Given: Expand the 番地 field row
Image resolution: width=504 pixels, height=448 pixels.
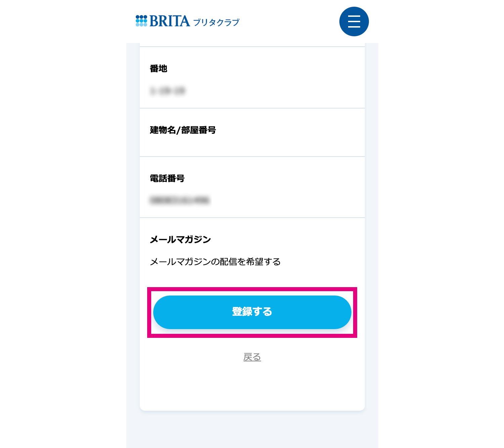Looking at the screenshot, I should tap(158, 69).
